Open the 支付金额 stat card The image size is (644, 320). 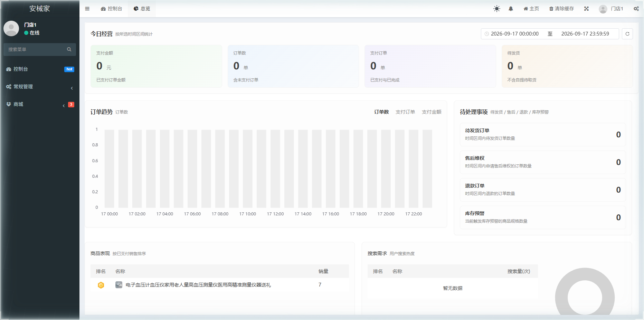[x=156, y=66]
